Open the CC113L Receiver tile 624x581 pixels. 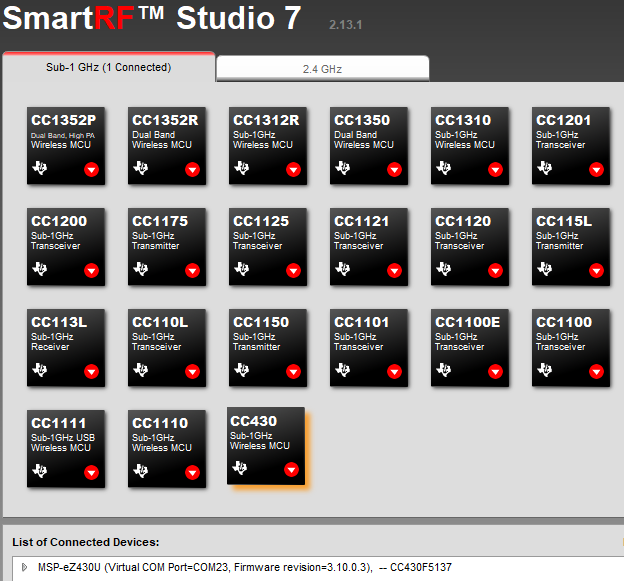click(x=66, y=348)
